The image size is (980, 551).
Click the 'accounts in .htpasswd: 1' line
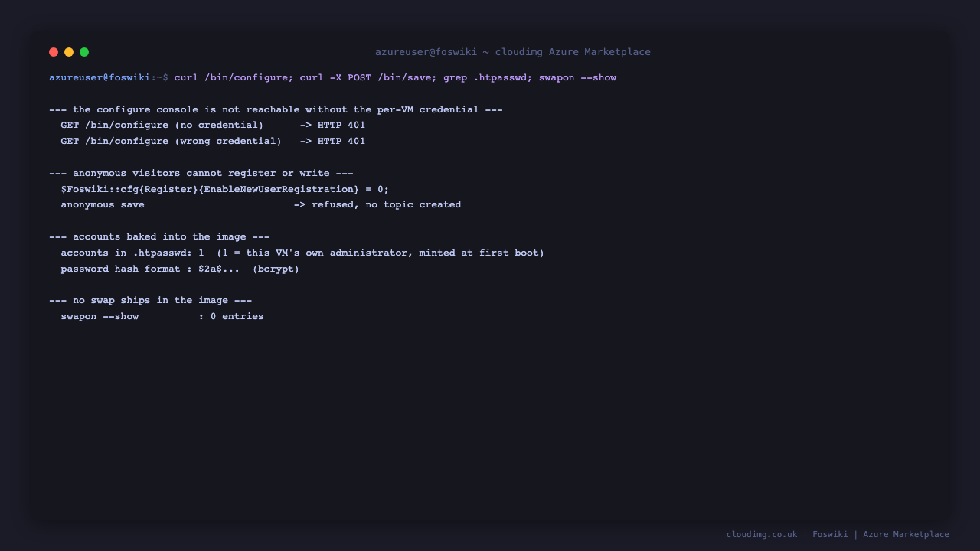tap(302, 253)
